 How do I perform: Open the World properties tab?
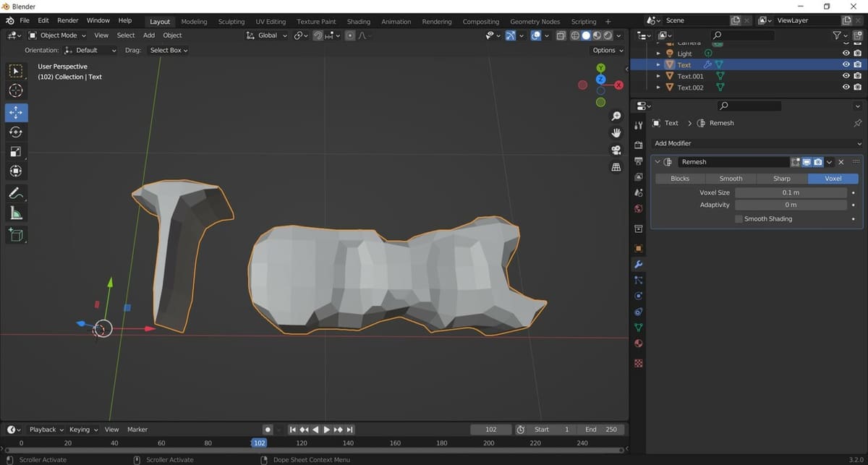pyautogui.click(x=638, y=209)
